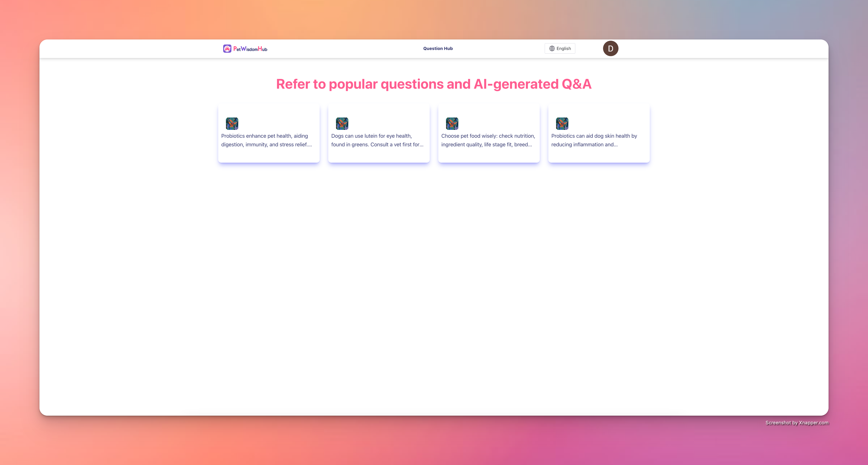
Task: Click the avatar icon on dog skin health card
Action: click(x=562, y=124)
